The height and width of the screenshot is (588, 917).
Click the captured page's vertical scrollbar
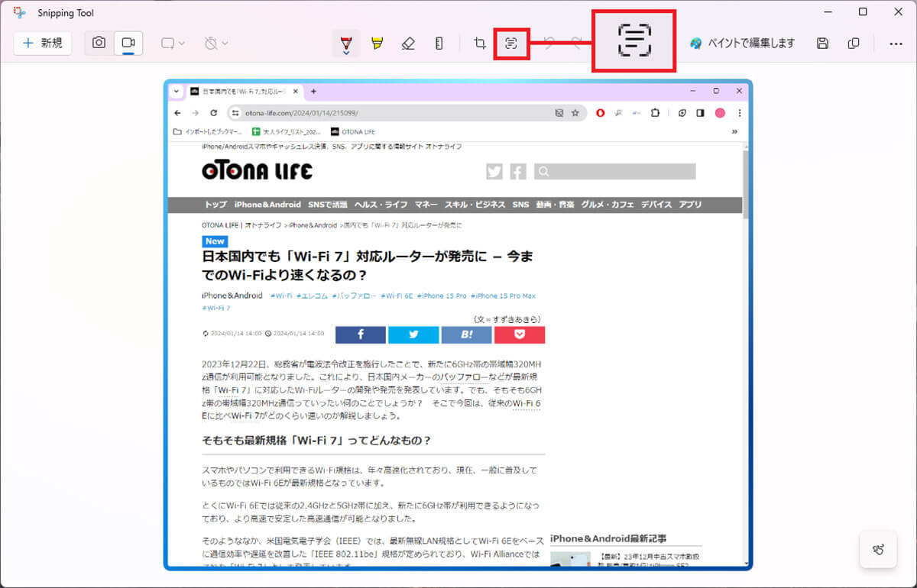[x=747, y=183]
